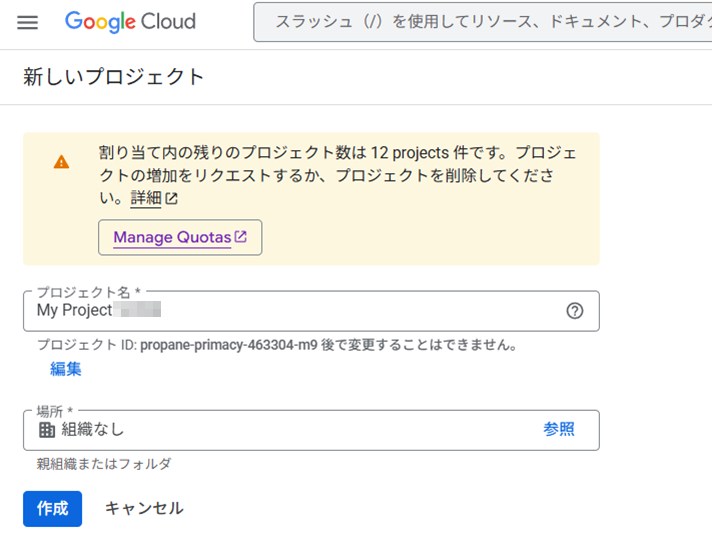The height and width of the screenshot is (548, 712).
Task: Click 参照 to browse locations
Action: tap(559, 429)
